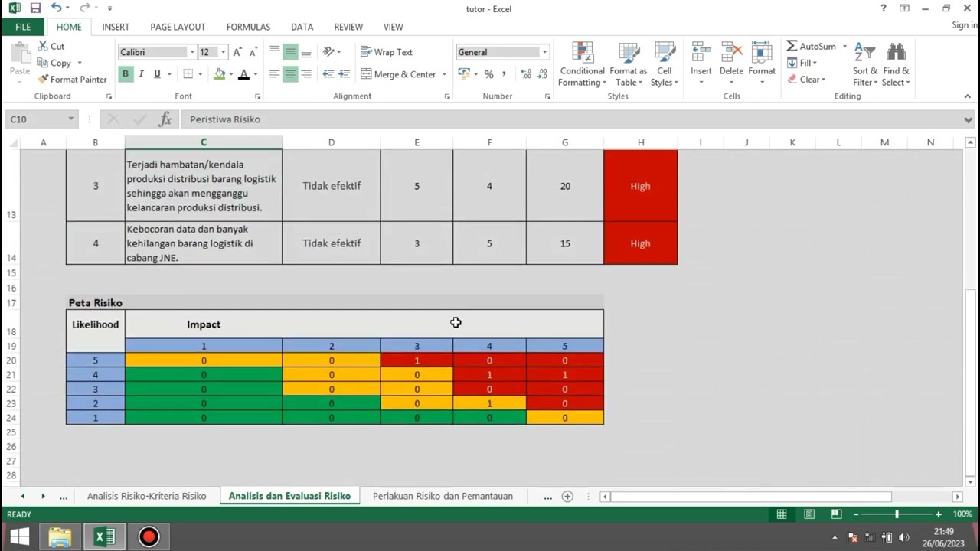Click the Insert cells button
This screenshot has width=980, height=551.
701,64
